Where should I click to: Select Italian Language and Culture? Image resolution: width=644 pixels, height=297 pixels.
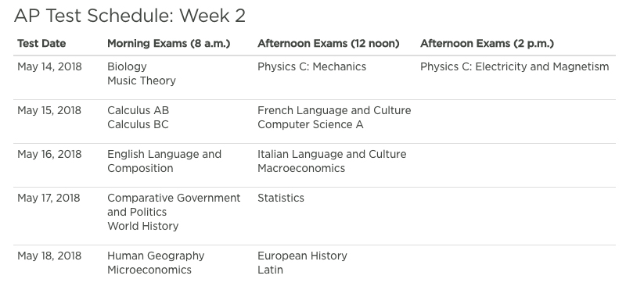coord(332,154)
